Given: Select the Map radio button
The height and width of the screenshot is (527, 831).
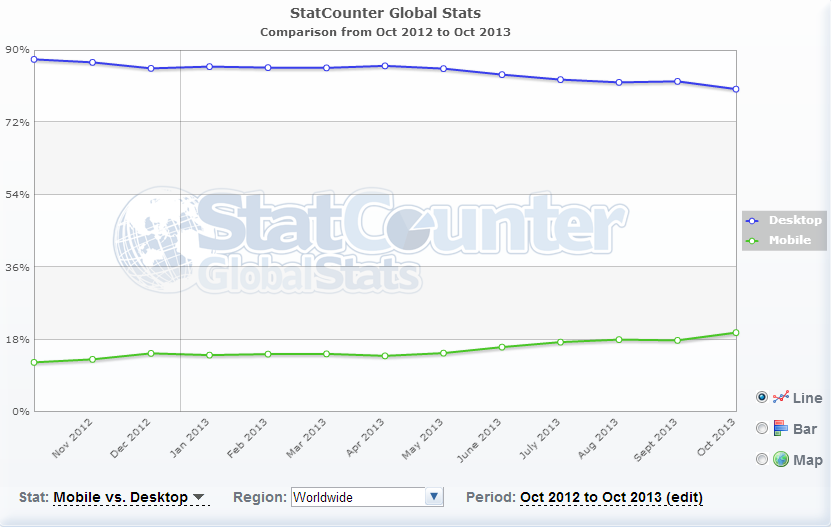Looking at the screenshot, I should coord(762,459).
